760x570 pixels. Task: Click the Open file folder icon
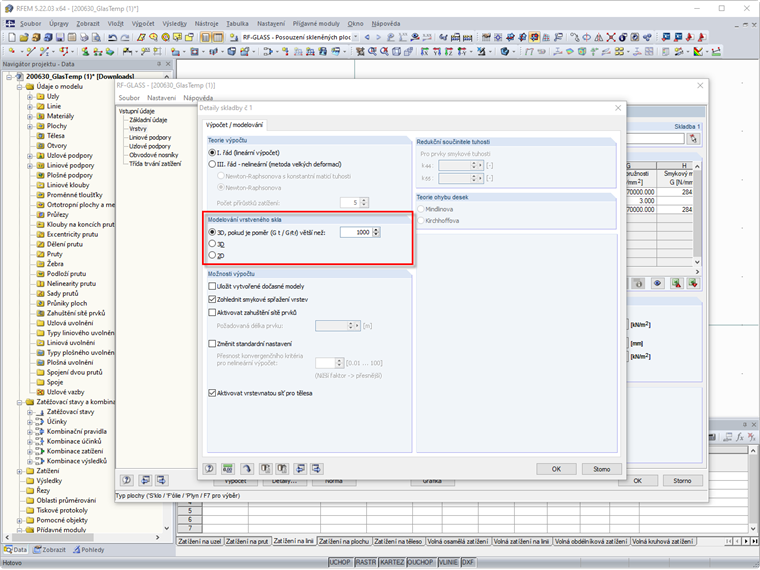click(23, 37)
